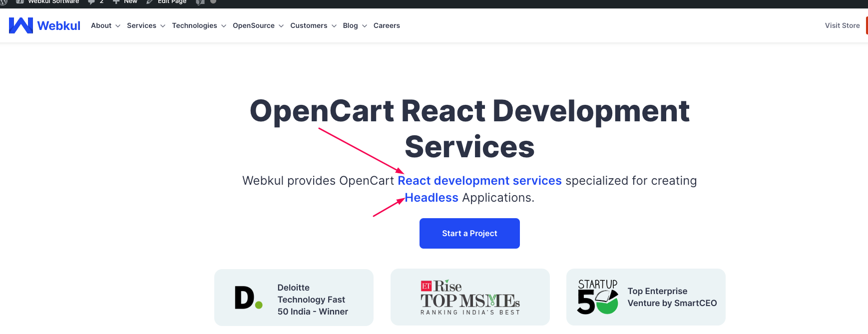Click the Webkul logo in the header
The height and width of the screenshot is (334, 868).
pyautogui.click(x=44, y=25)
